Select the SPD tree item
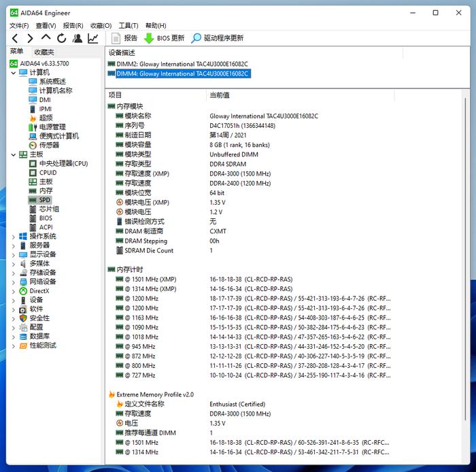The image size is (476, 472). (39, 200)
